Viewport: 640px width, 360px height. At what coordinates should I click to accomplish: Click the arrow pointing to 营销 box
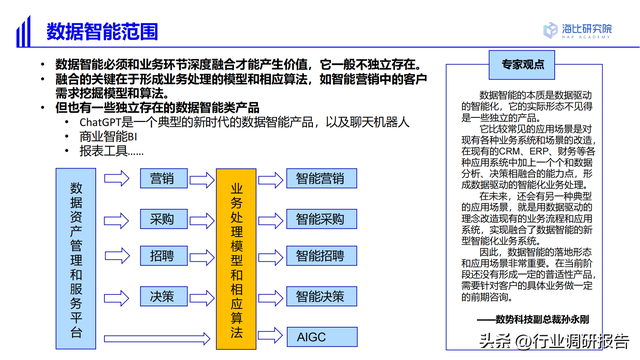click(117, 179)
